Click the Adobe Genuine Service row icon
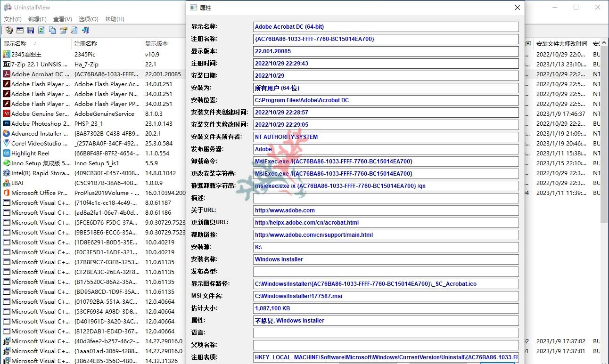The width and height of the screenshot is (609, 364). click(7, 113)
